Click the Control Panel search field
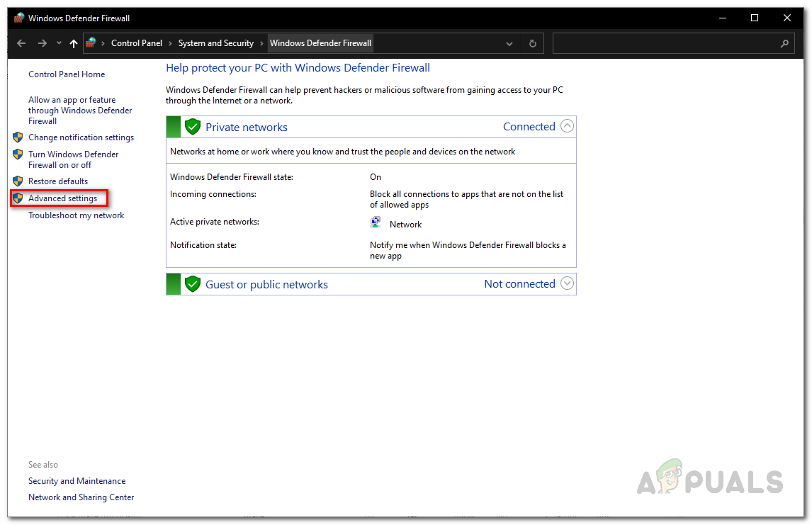 click(x=666, y=43)
